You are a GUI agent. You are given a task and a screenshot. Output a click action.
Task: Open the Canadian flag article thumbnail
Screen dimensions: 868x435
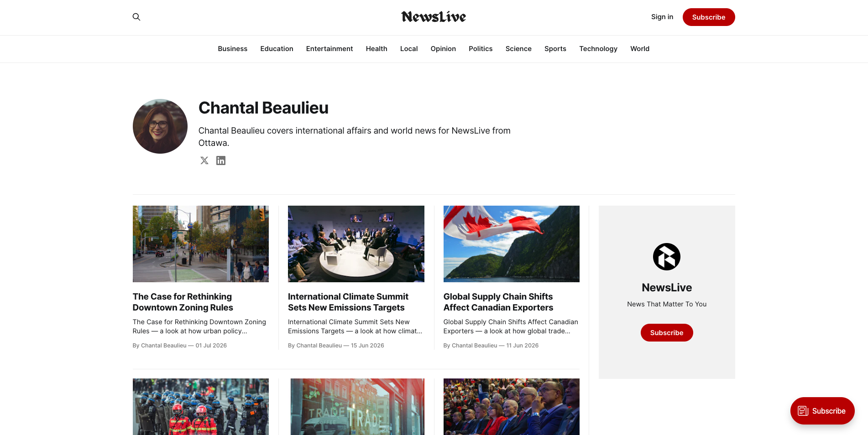[512, 244]
